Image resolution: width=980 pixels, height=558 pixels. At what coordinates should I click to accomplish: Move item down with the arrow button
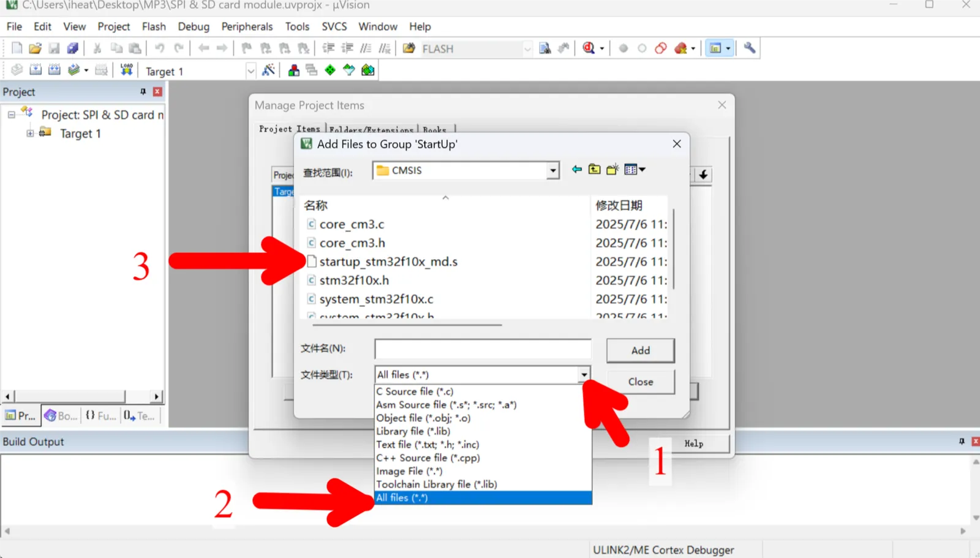(703, 175)
